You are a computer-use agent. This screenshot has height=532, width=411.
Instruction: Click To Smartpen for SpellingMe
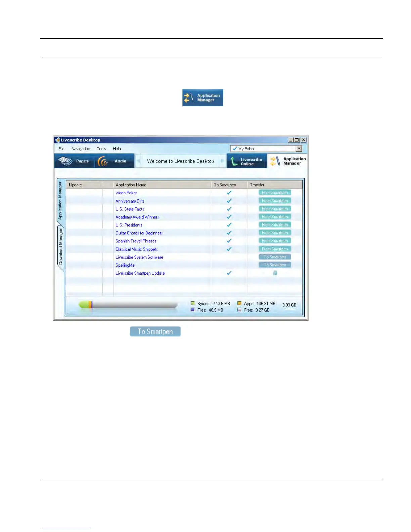(275, 265)
